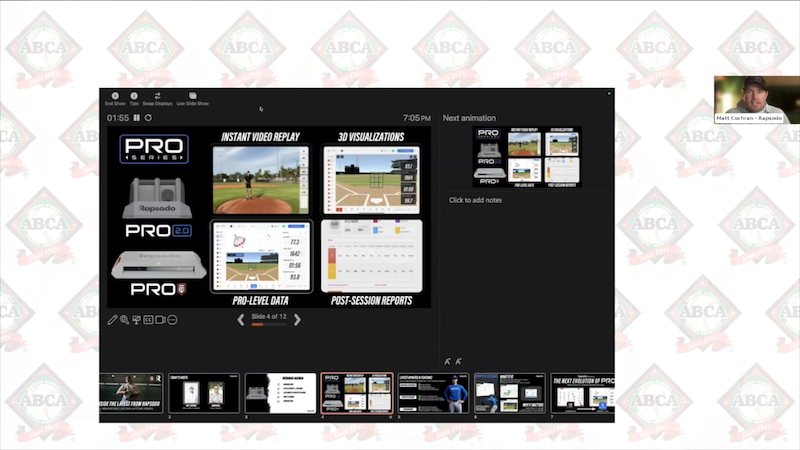Click the 'Click to add notes' field
800x450 pixels.
[x=476, y=200]
